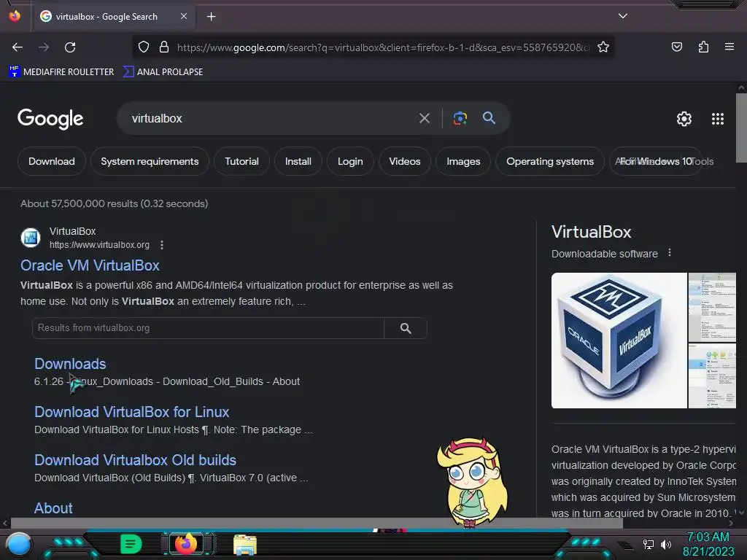The image size is (747, 560).
Task: Open the VirtualBox cube logo image
Action: click(x=619, y=341)
